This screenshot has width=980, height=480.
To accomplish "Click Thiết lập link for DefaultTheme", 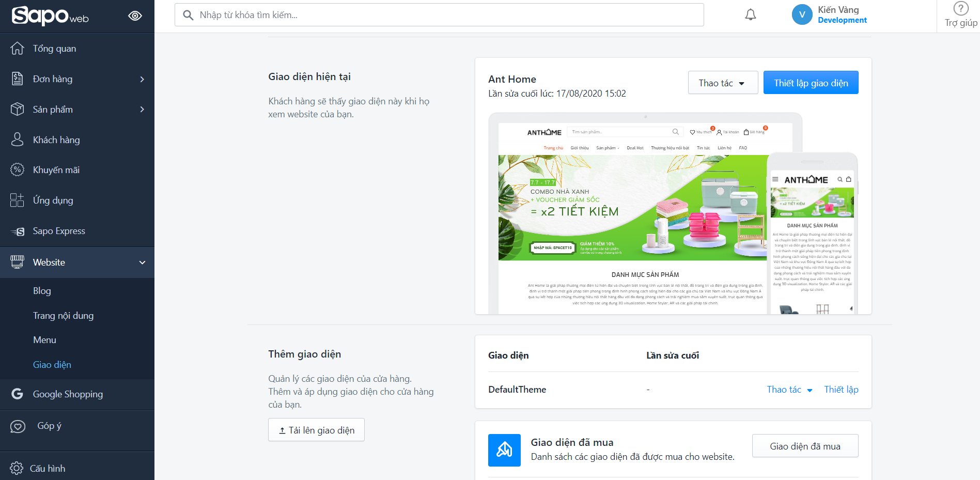I will [x=841, y=390].
